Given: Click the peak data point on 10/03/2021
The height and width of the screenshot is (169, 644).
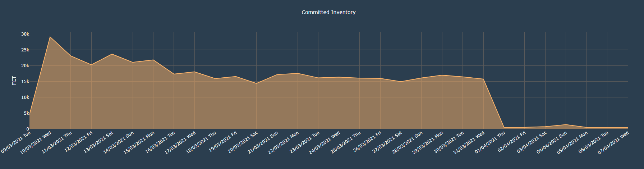Looking at the screenshot, I should point(50,37).
